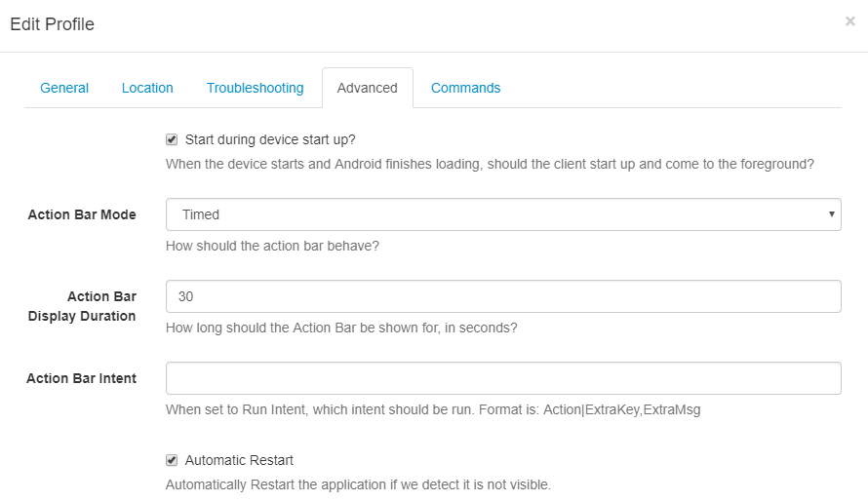
Task: Click the 'Automatic Restart' label text
Action: click(239, 460)
